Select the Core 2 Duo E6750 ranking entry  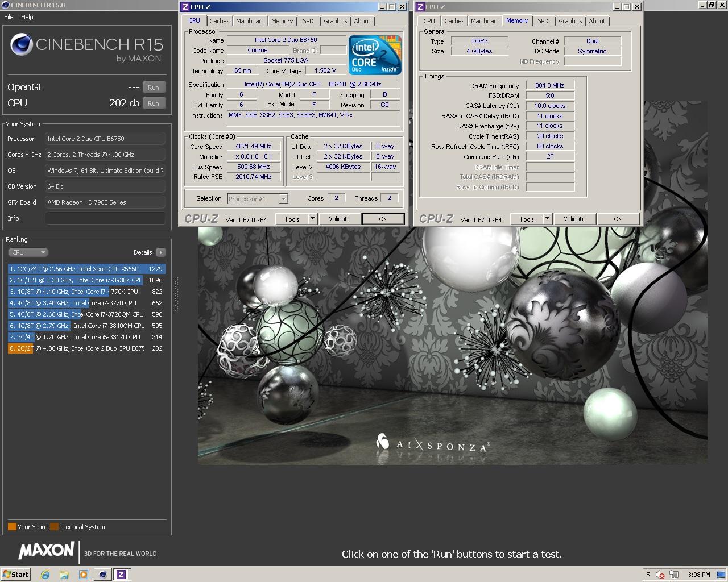click(86, 348)
